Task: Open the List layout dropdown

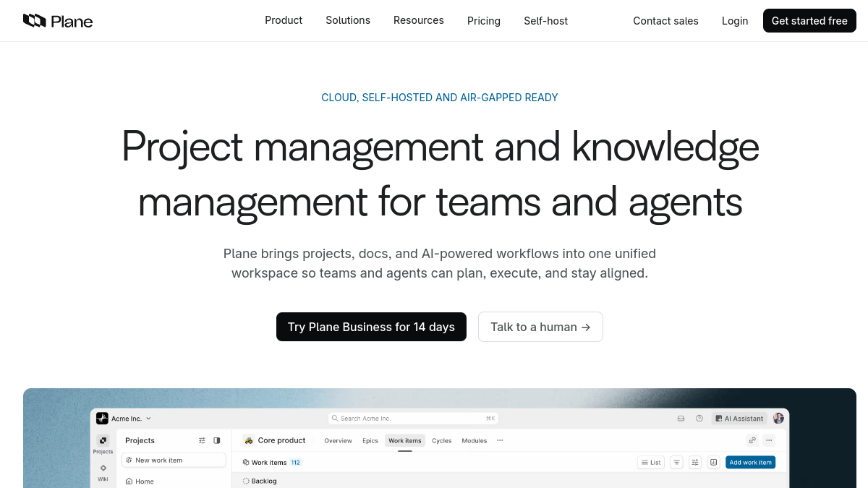Action: tap(651, 462)
